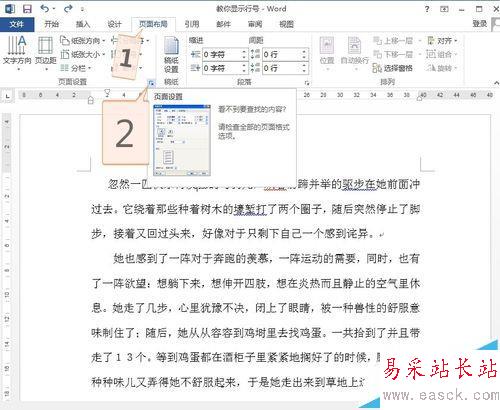500x410 pixels.
Task: Open the 组合 group dropdown
Action: click(x=442, y=54)
